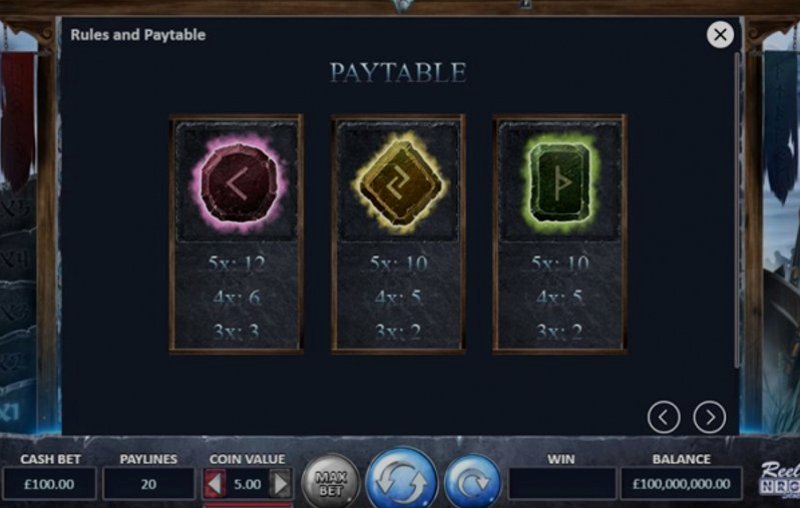This screenshot has width=800, height=508.
Task: Click the yellow diamond rune symbol
Action: point(398,183)
